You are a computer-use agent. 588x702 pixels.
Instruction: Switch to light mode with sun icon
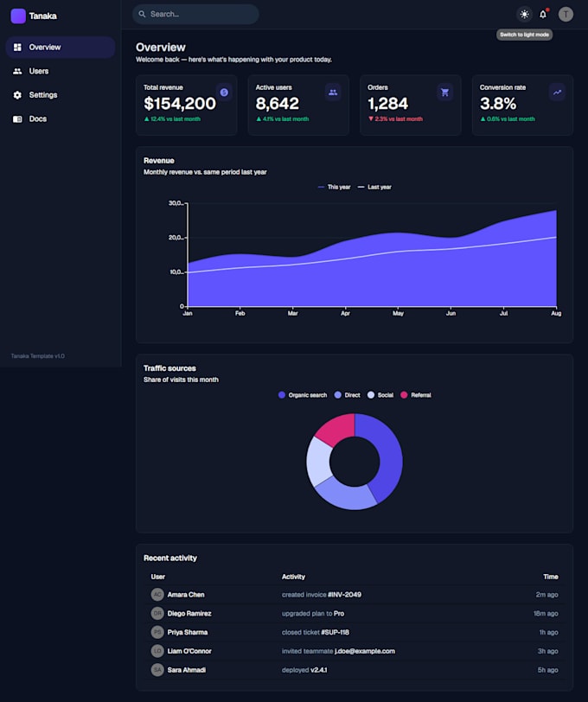pos(524,15)
